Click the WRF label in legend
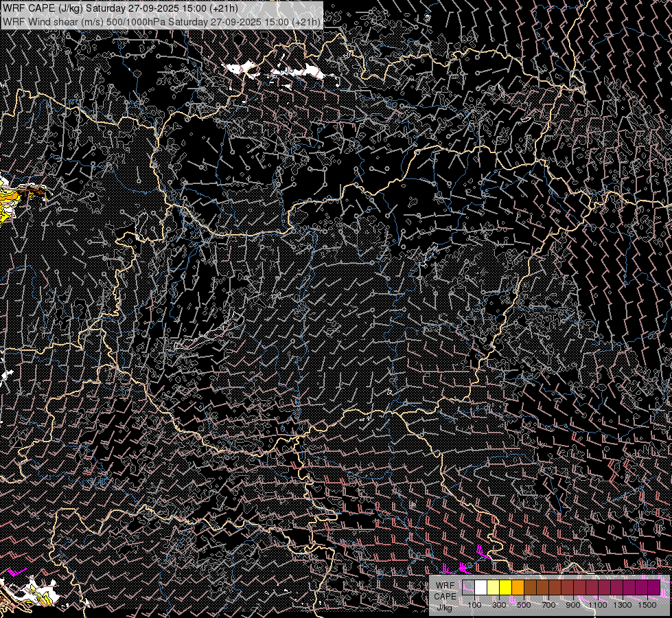Viewport: 672px width, 618px height. point(445,586)
